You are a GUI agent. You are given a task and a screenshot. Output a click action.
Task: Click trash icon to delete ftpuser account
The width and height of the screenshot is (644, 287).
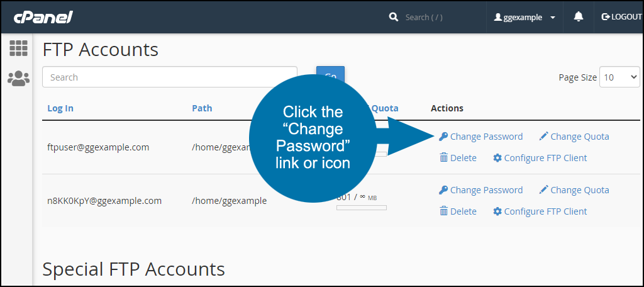tap(443, 158)
